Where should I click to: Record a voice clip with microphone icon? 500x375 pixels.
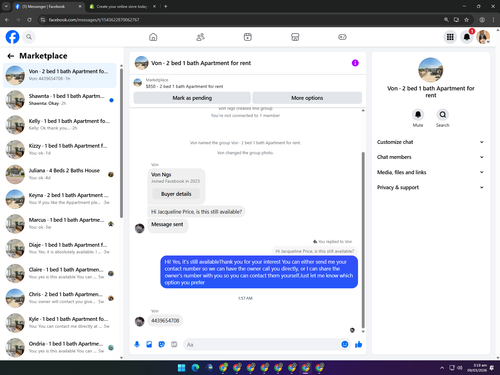coord(137,344)
